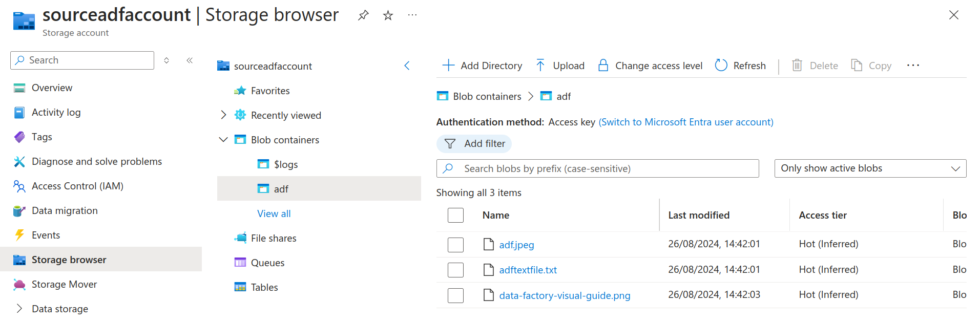Click the Copy toolbar button
980x322 pixels.
871,66
